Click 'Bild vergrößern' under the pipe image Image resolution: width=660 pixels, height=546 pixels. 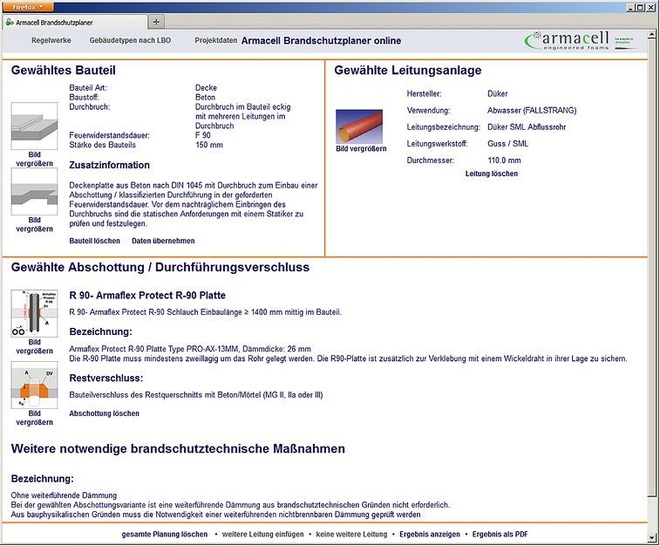point(361,149)
